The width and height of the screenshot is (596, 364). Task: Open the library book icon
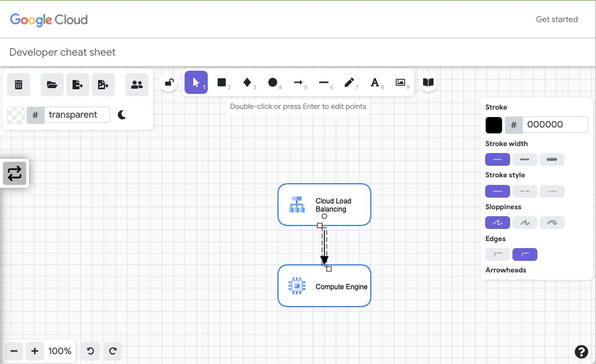[428, 82]
